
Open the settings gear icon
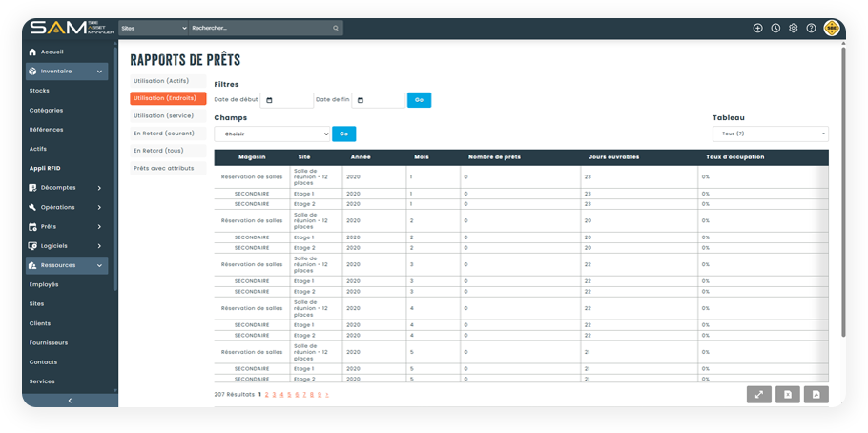click(793, 28)
